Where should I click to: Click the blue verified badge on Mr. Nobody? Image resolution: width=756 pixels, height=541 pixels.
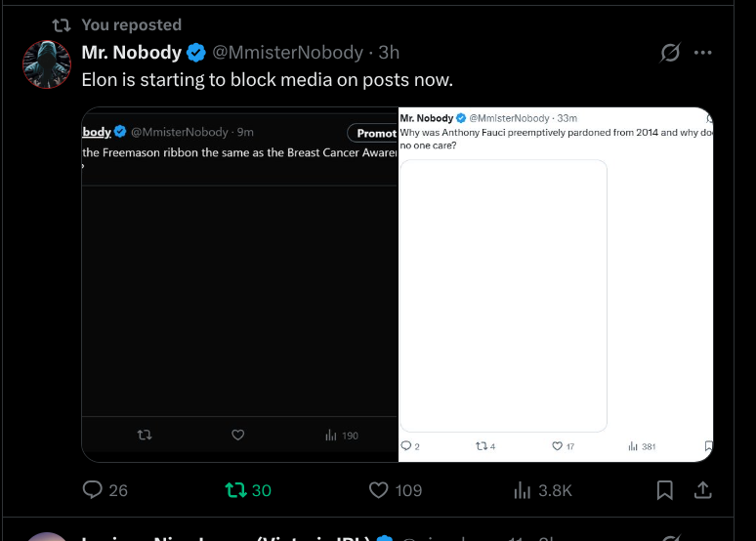tap(196, 53)
